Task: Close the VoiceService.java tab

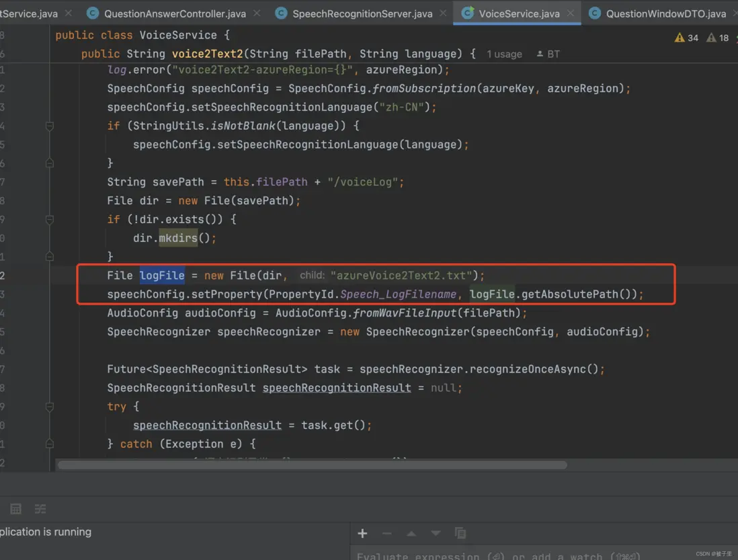Action: pyautogui.click(x=571, y=13)
